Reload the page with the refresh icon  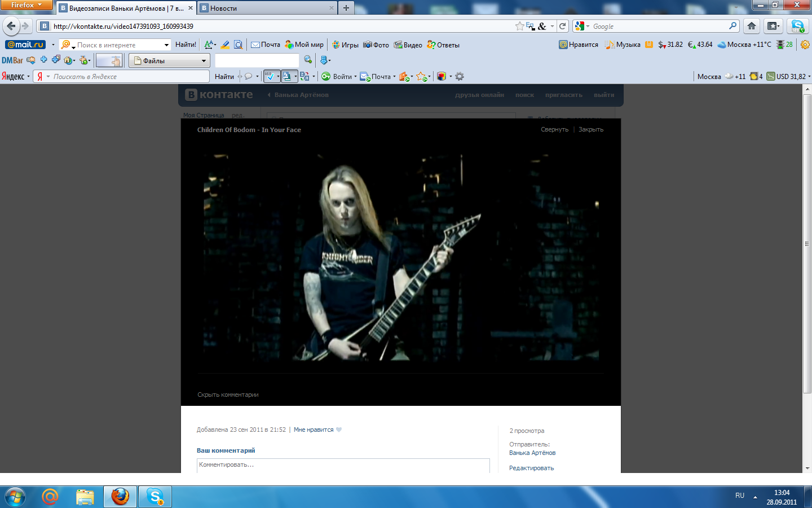[x=562, y=26]
